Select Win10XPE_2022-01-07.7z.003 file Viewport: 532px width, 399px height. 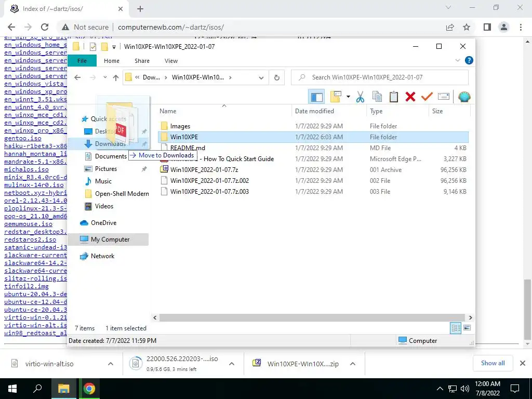pyautogui.click(x=313, y=191)
